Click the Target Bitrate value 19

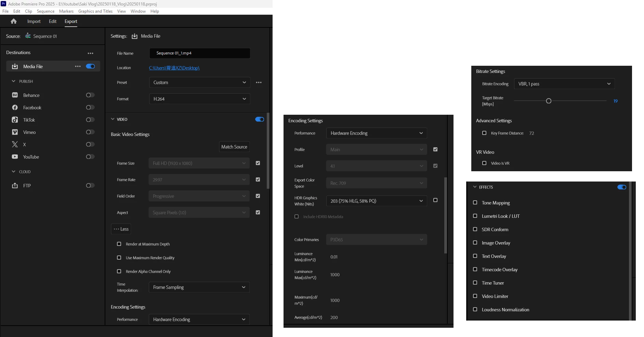616,101
